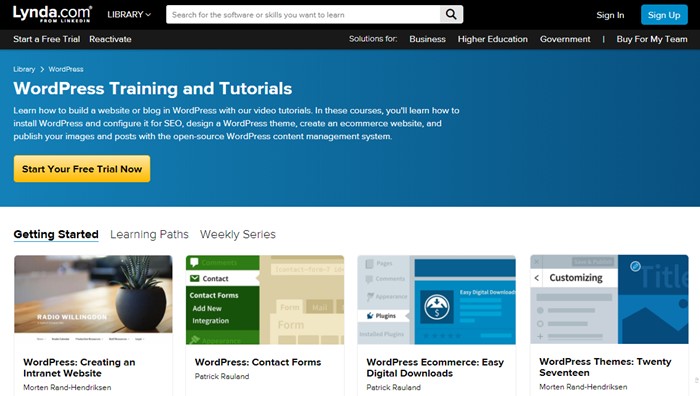This screenshot has width=700, height=396.
Task: Click author Morten Rand-Hendriksen under Intranet Website
Action: coord(67,388)
